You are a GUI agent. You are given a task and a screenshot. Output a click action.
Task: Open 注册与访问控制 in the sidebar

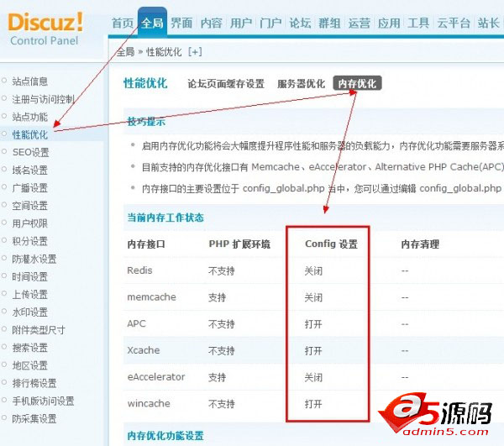pos(43,99)
